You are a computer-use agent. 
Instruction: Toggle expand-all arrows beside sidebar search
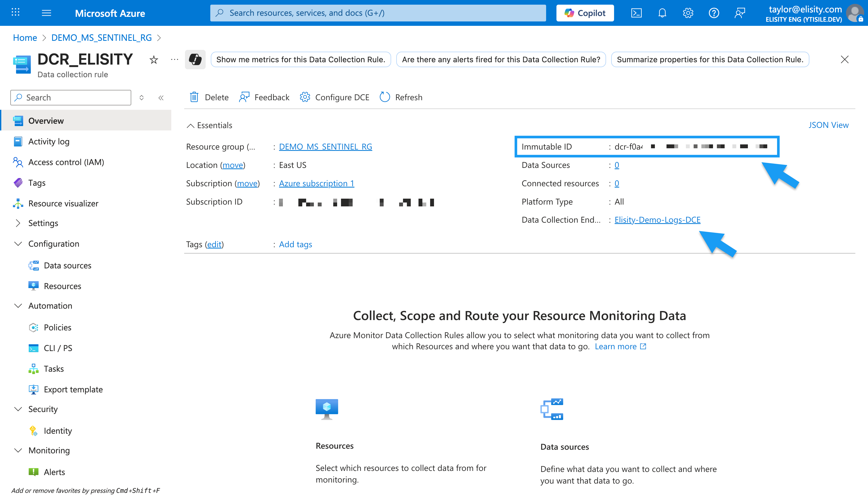(141, 98)
